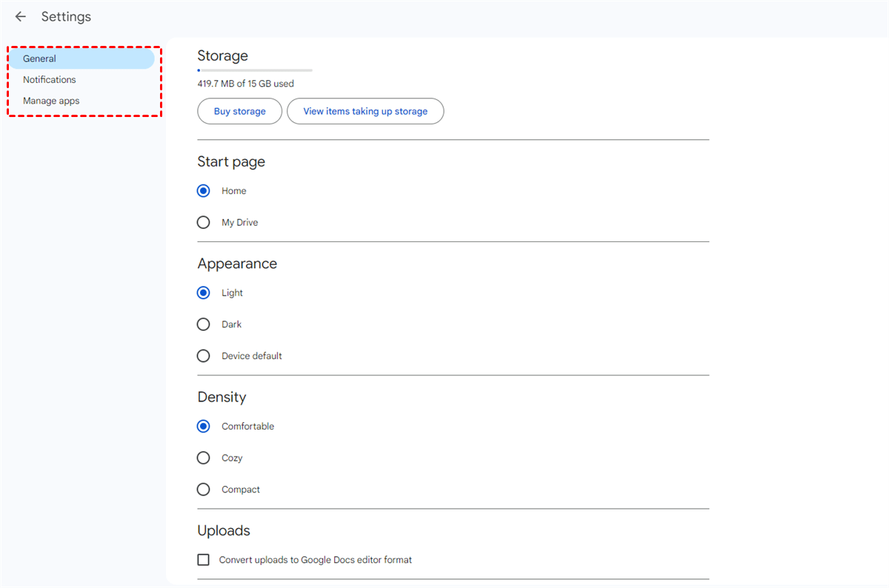
Task: Click View items taking up storage
Action: click(365, 111)
